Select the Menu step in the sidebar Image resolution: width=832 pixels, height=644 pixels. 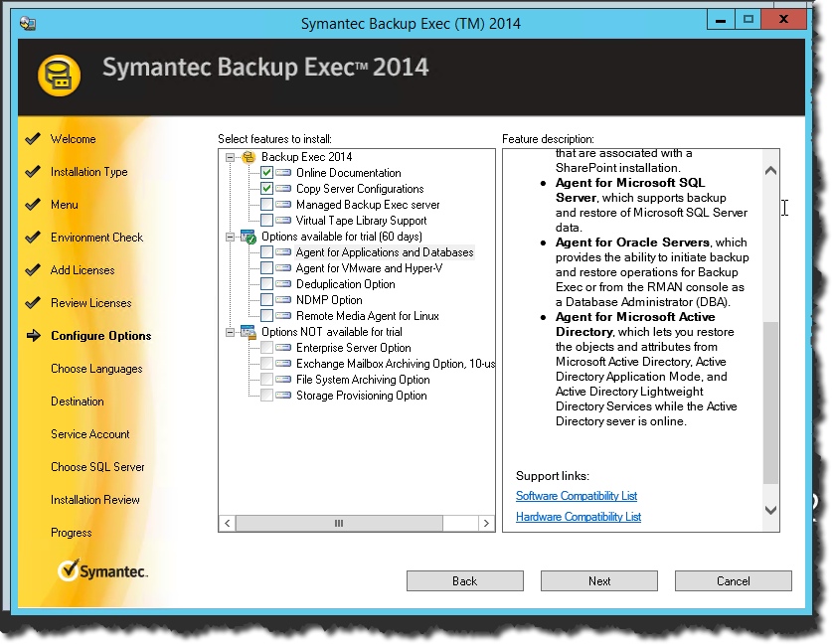click(65, 205)
